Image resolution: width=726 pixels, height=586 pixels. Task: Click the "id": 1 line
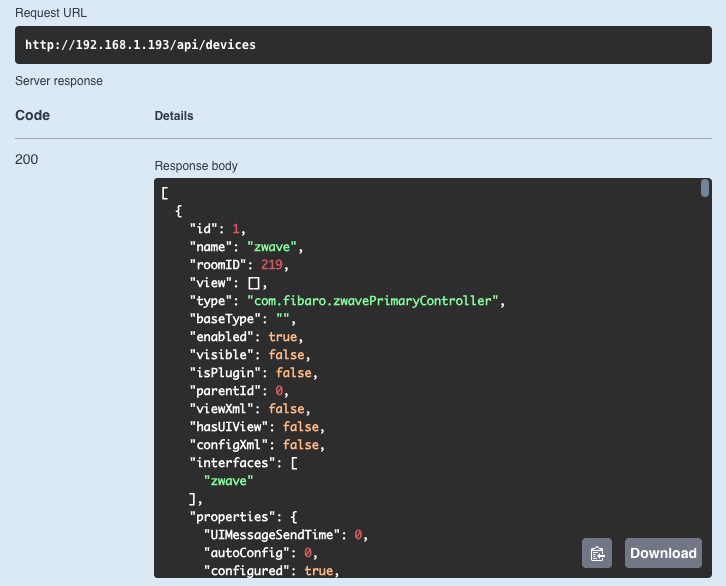coord(218,229)
